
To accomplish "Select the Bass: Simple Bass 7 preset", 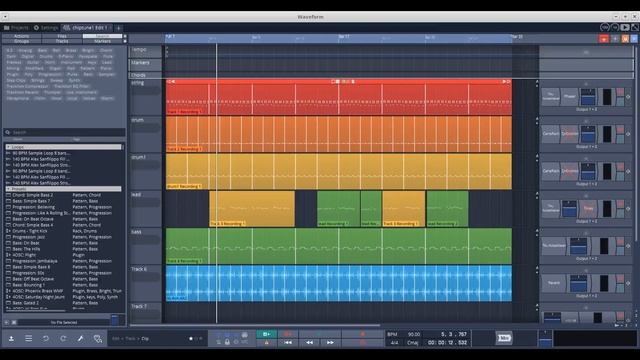I will tap(63, 201).
